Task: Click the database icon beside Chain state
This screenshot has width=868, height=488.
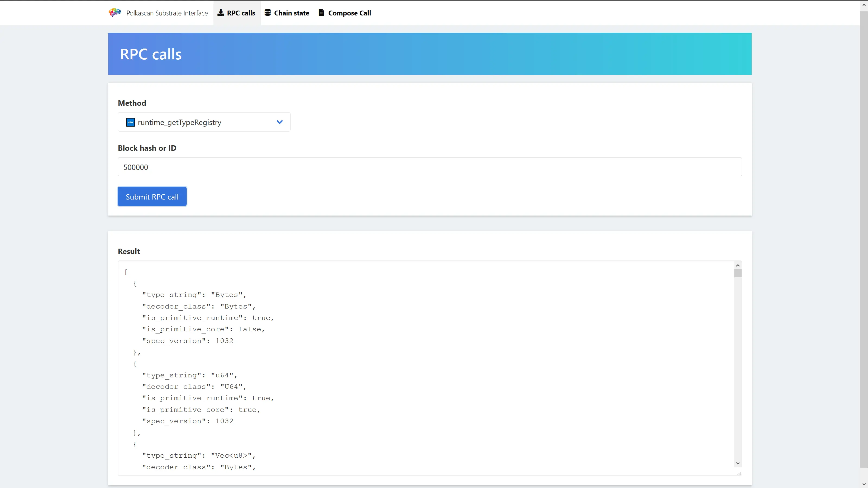Action: (x=267, y=12)
